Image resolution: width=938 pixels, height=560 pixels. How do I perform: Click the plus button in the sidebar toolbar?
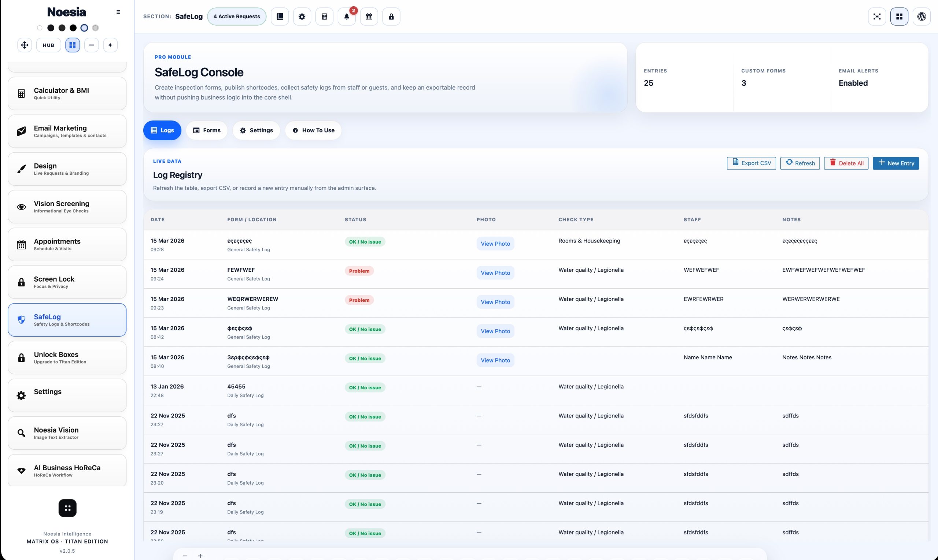tap(110, 45)
